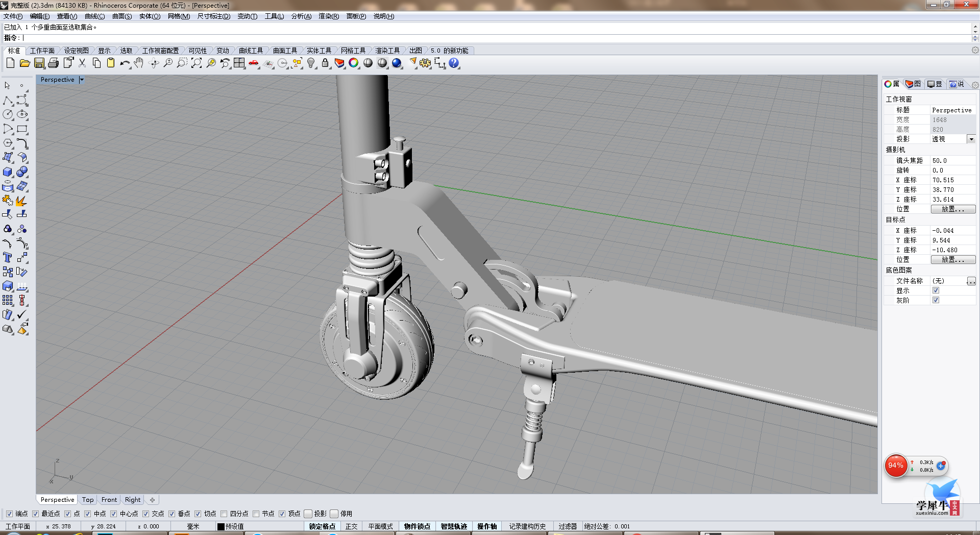The width and height of the screenshot is (980, 535).
Task: Click the Undo arrow icon
Action: click(125, 63)
